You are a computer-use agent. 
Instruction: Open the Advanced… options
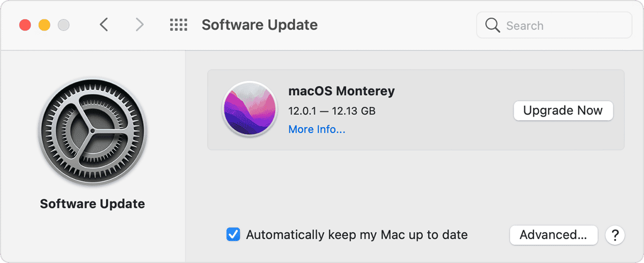(x=553, y=235)
